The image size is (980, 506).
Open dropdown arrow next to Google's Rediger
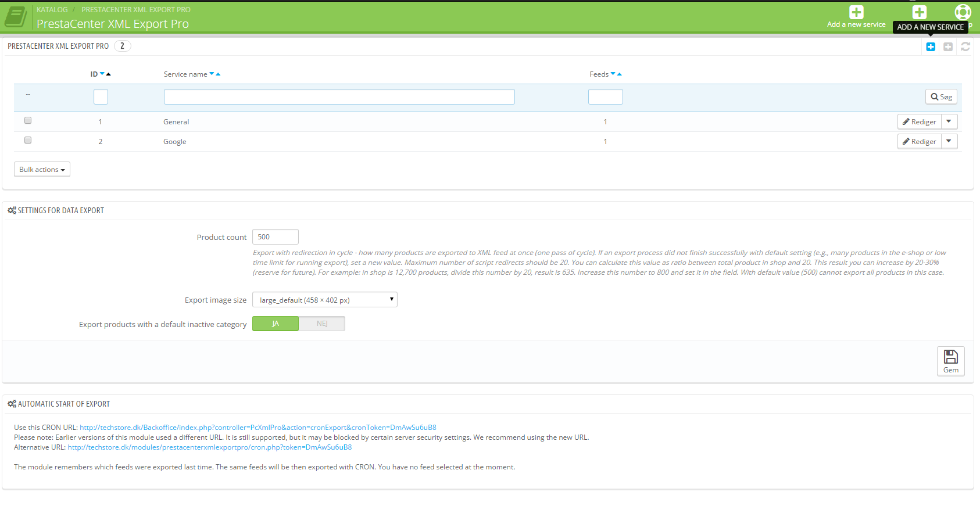[x=949, y=141]
